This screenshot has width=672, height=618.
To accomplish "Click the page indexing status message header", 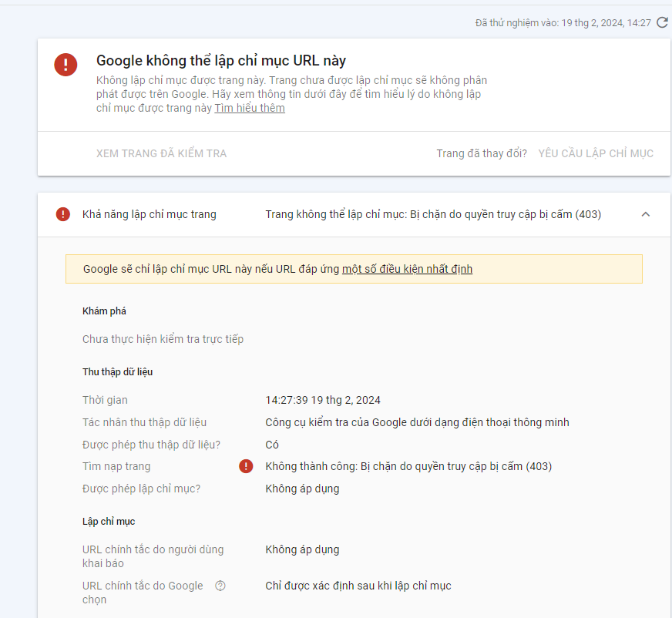I will pyautogui.click(x=433, y=214).
